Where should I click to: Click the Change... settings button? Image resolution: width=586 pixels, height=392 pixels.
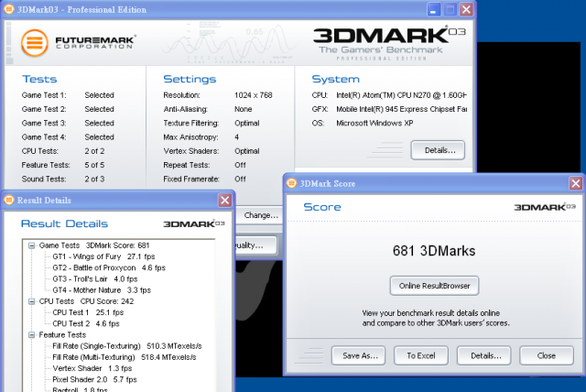point(259,215)
